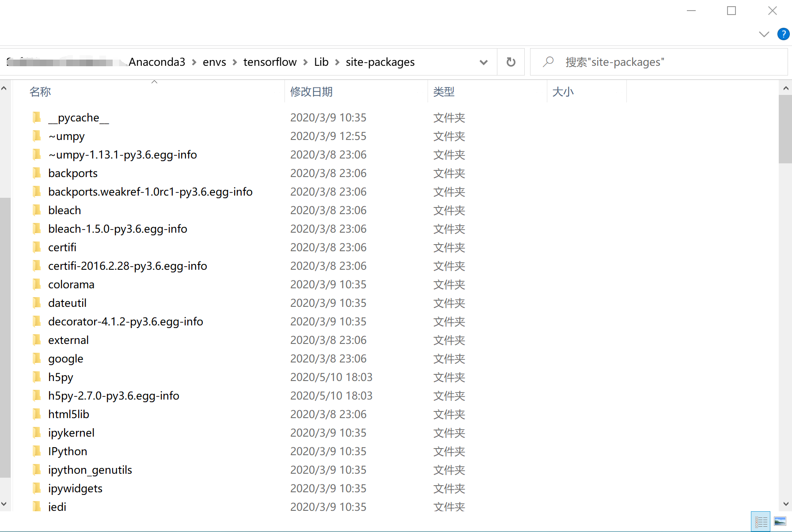
Task: Select the ipykernel folder icon
Action: (37, 433)
